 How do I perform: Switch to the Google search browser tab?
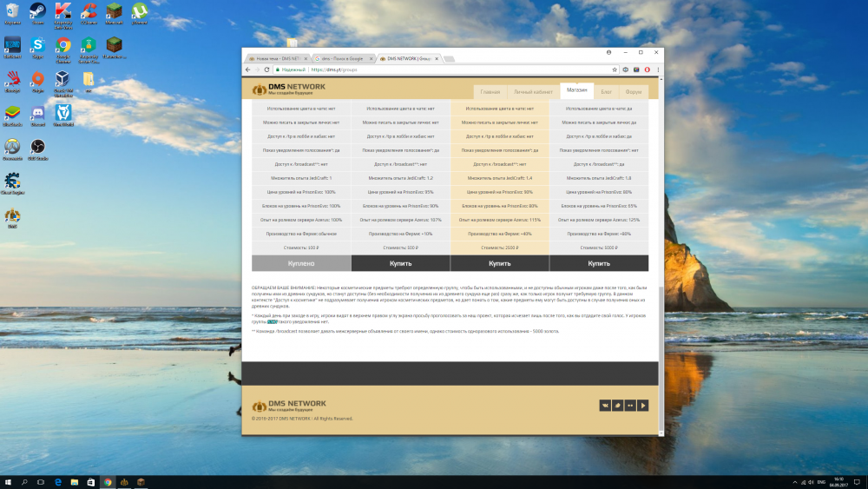tap(343, 58)
